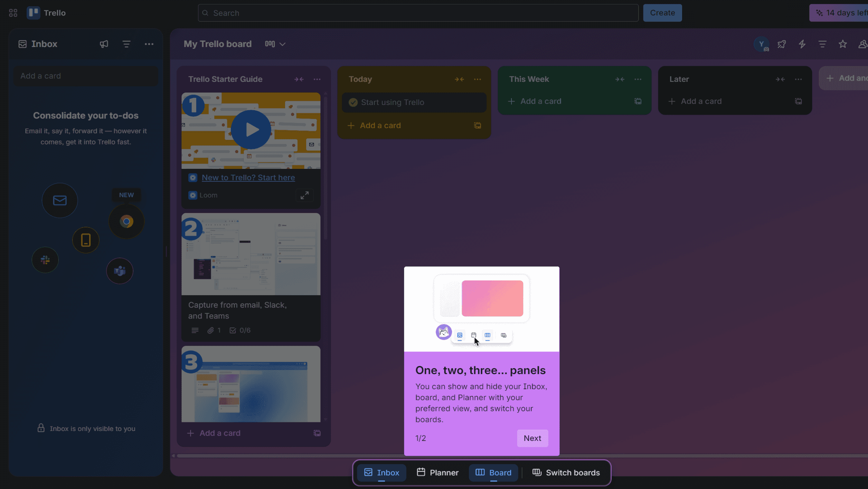Mark Start using Trello card complete
This screenshot has height=489, width=868.
[353, 102]
